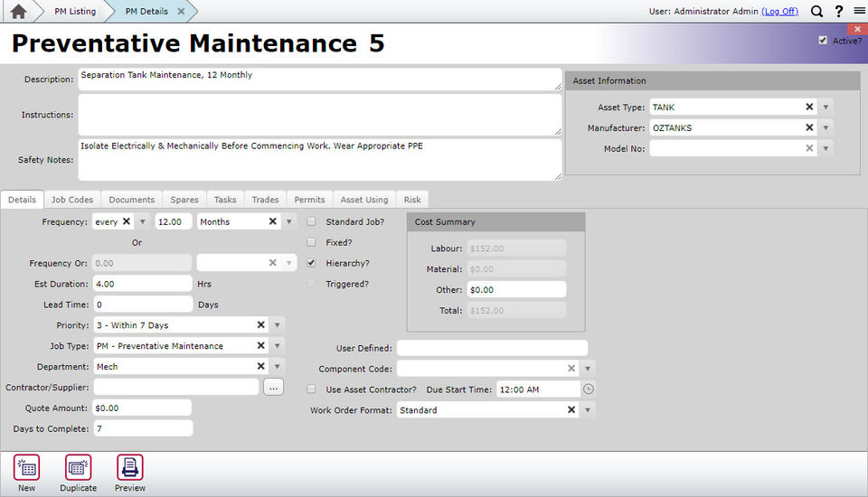The height and width of the screenshot is (497, 868).
Task: Click the New PM icon
Action: click(x=27, y=468)
